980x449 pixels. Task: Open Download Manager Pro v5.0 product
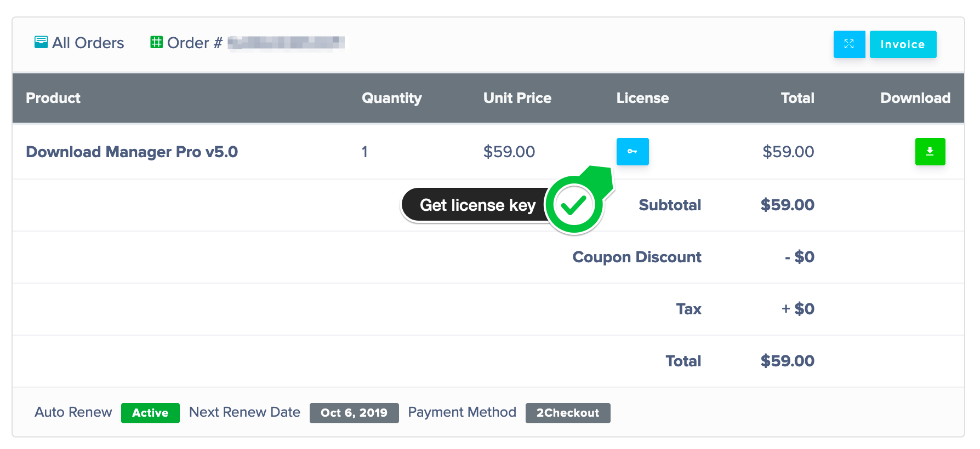point(132,152)
